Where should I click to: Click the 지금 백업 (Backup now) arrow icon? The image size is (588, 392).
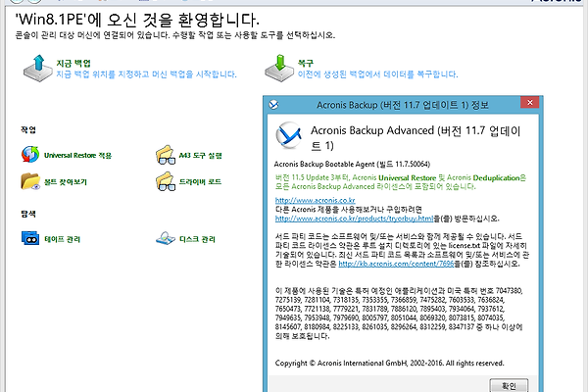pos(32,68)
